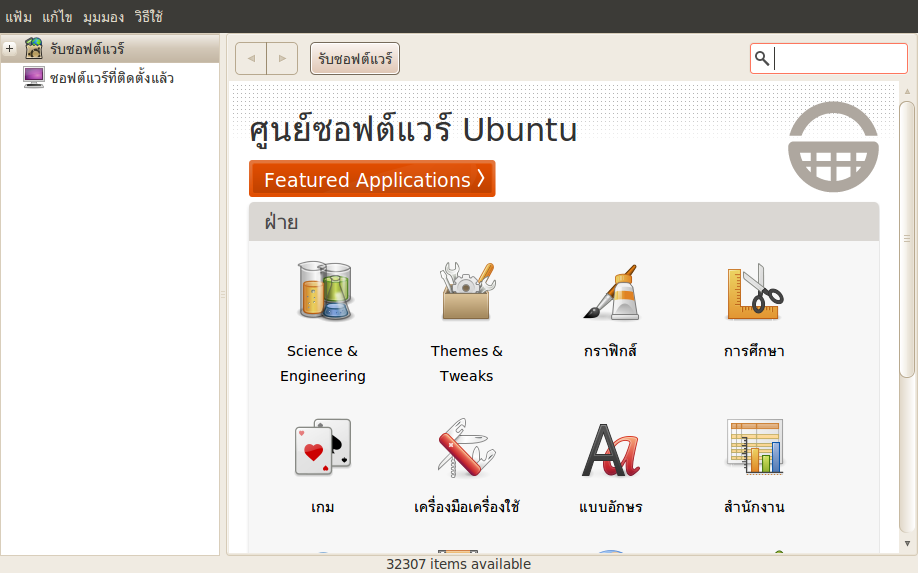Open the เกม playing cards icon
The width and height of the screenshot is (918, 573).
coord(323,447)
